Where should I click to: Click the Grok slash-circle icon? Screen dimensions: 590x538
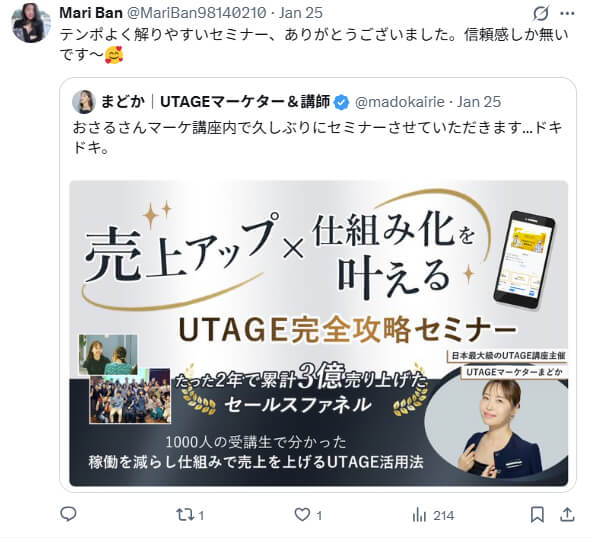coord(540,14)
